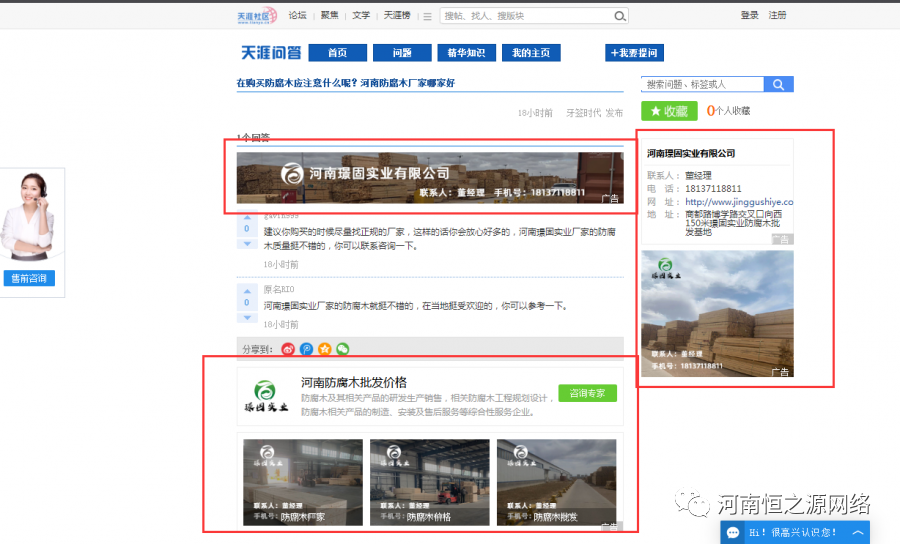This screenshot has height=544, width=900.
Task: Click the 璟固实业 logo in the wholesale ad
Action: pyautogui.click(x=266, y=397)
